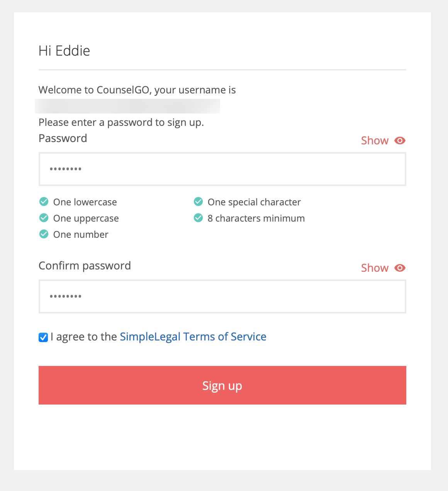Click inside the Password input field
Screen dimensions: 448x491
(222, 169)
